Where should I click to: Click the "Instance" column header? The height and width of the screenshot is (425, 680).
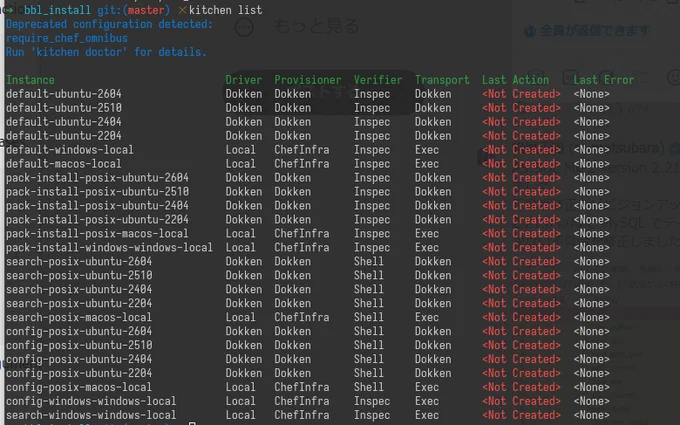coord(30,80)
